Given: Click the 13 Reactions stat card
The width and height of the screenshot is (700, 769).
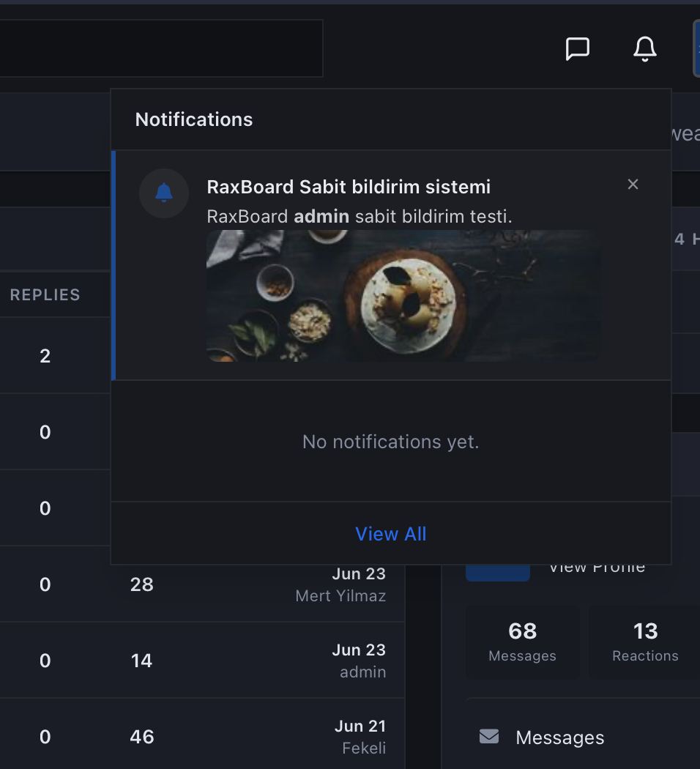Looking at the screenshot, I should click(645, 642).
